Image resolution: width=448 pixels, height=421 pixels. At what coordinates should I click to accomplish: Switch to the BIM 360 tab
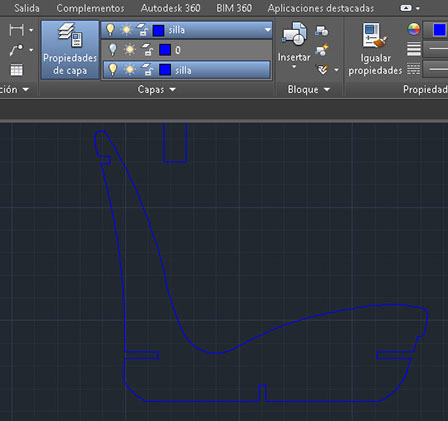(234, 8)
